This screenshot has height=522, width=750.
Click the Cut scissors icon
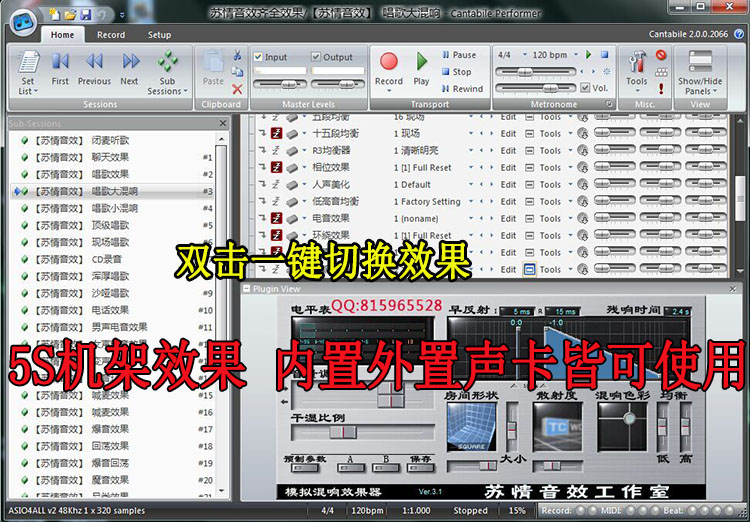[x=237, y=56]
